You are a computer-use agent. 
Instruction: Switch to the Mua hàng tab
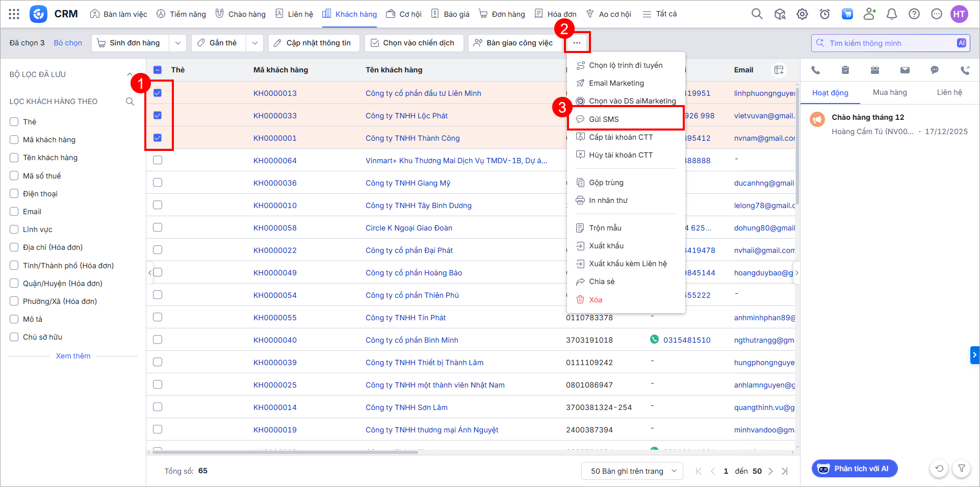(890, 92)
